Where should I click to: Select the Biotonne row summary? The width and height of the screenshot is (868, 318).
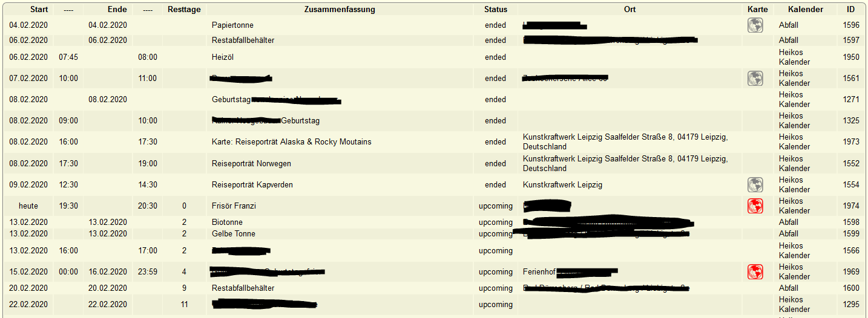point(227,222)
